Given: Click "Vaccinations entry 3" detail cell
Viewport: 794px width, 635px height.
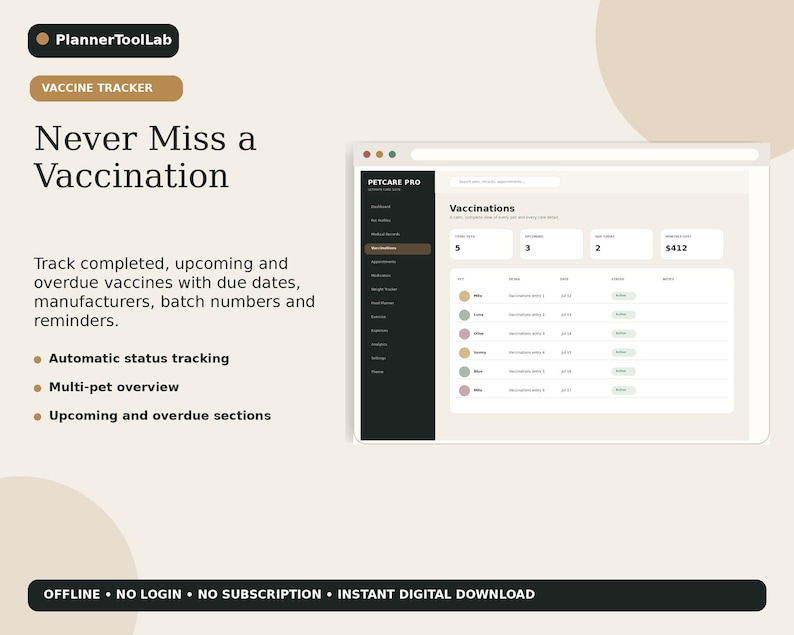Looking at the screenshot, I should point(527,334).
